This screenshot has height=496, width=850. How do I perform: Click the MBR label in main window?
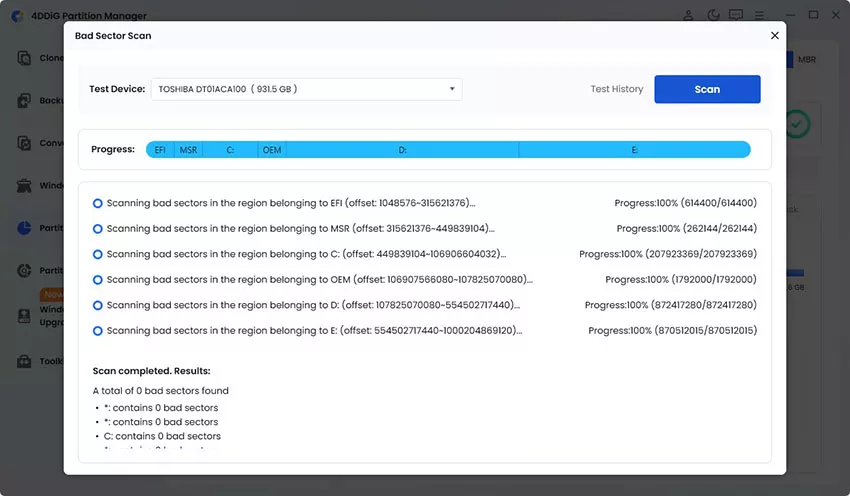pyautogui.click(x=807, y=60)
